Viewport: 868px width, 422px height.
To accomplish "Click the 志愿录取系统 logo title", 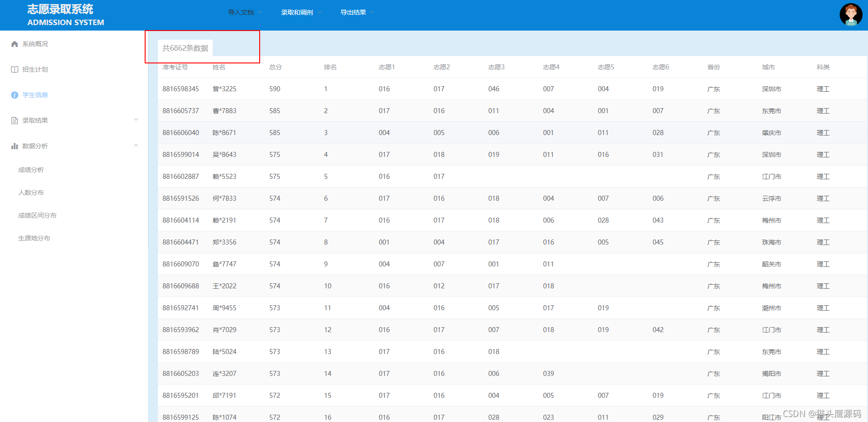I will coord(60,9).
